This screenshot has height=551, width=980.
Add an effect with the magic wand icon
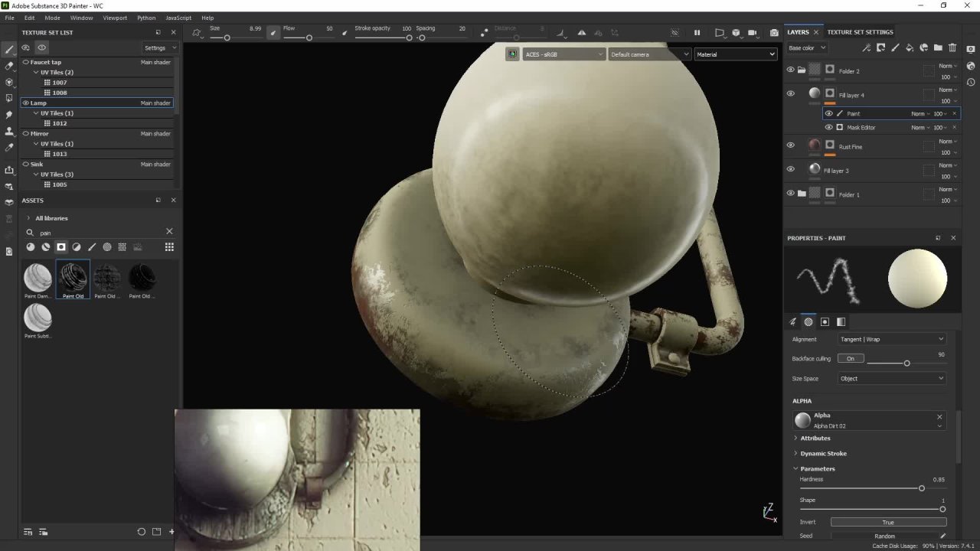[867, 47]
